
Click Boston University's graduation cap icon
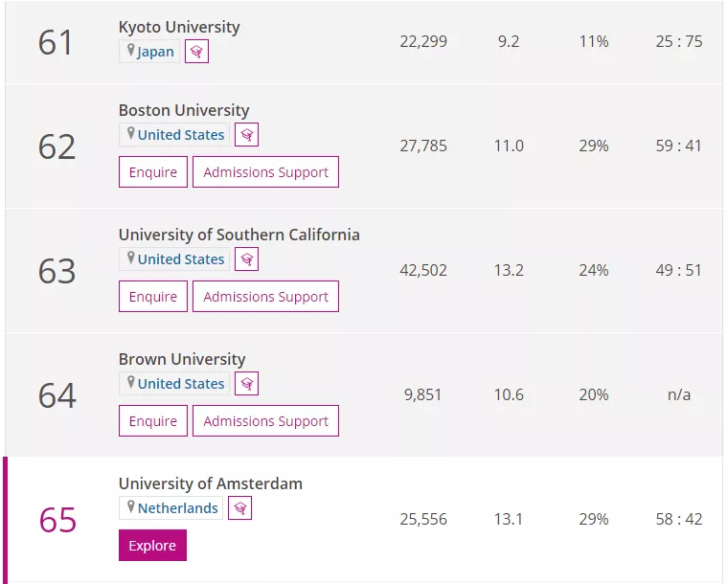coord(246,135)
